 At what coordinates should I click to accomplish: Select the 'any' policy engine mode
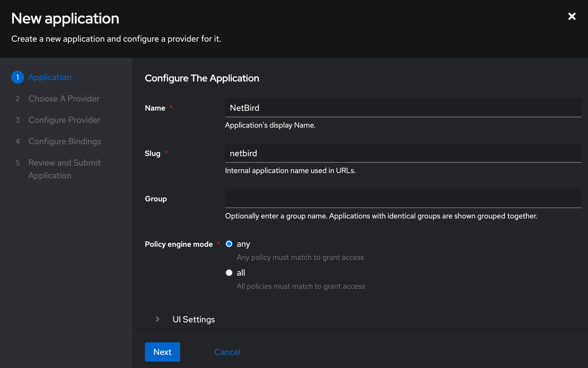[229, 244]
